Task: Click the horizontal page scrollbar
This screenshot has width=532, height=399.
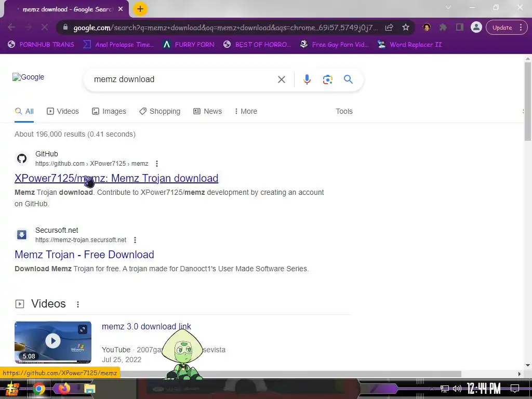Action: (291, 374)
